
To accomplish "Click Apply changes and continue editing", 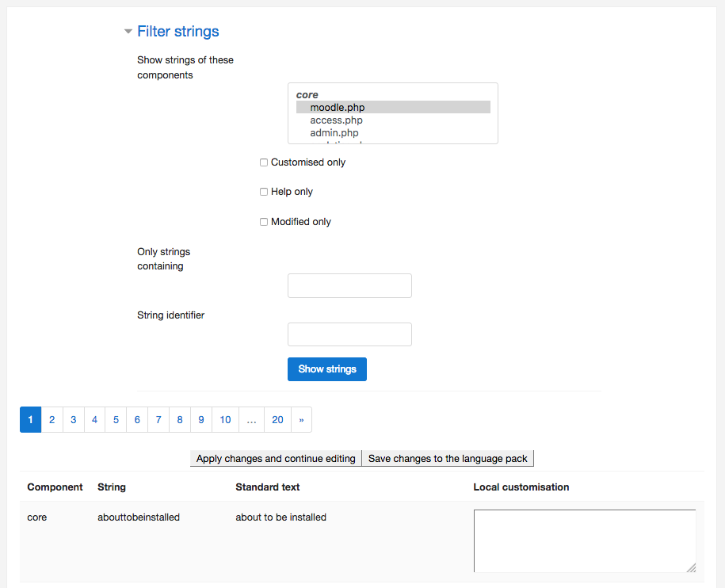I will [x=276, y=459].
